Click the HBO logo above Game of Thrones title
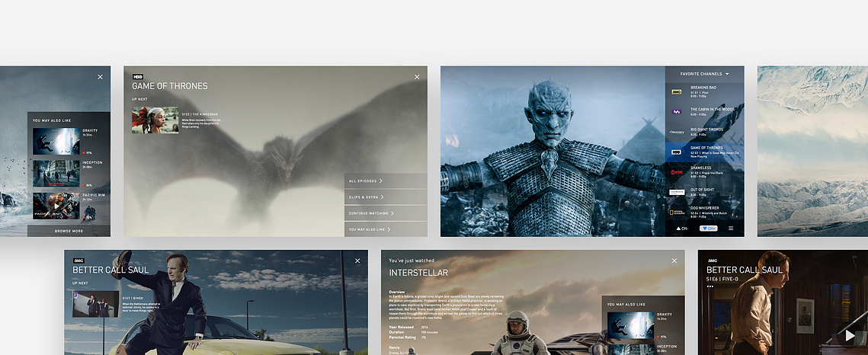The width and height of the screenshot is (868, 355). [138, 76]
